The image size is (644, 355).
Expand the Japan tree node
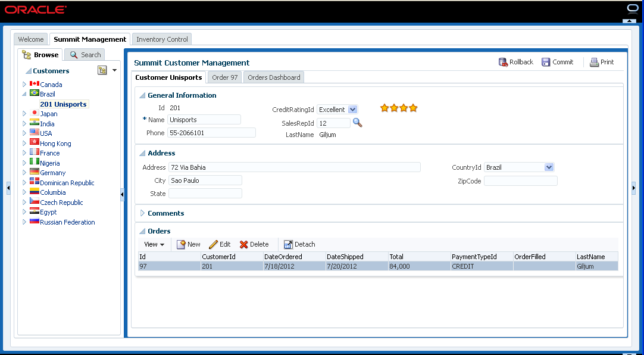click(x=24, y=113)
